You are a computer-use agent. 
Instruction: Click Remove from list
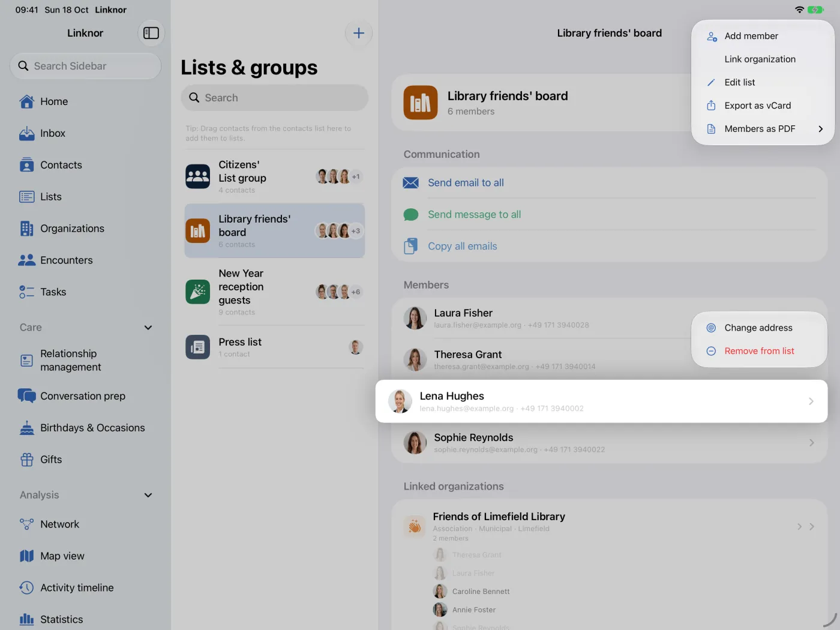pos(759,351)
